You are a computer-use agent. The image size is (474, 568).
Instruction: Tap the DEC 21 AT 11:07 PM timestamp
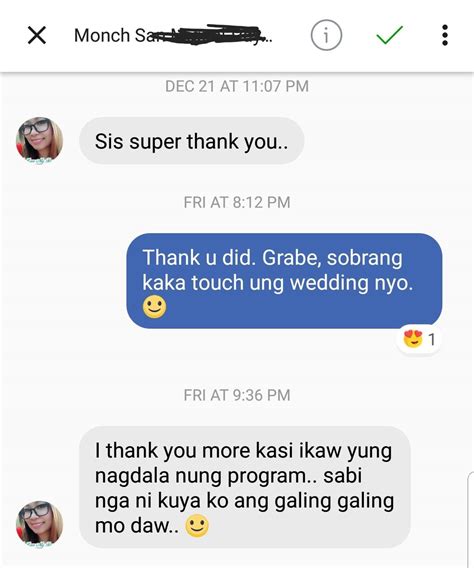(237, 86)
